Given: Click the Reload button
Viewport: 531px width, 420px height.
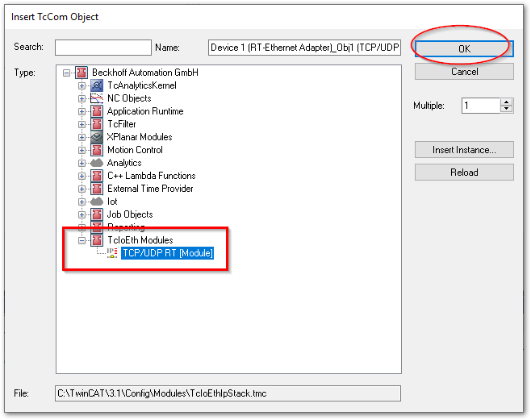Looking at the screenshot, I should pos(464,173).
